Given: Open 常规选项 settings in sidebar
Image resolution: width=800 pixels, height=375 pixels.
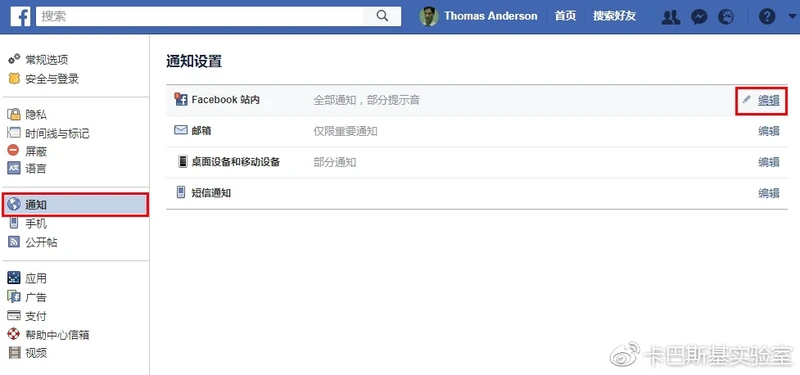Looking at the screenshot, I should pyautogui.click(x=46, y=60).
